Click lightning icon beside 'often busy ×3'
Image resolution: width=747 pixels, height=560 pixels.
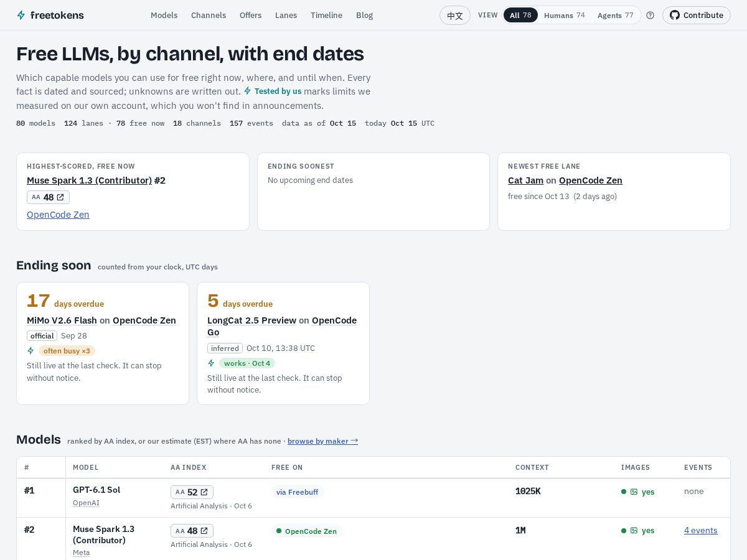click(31, 351)
